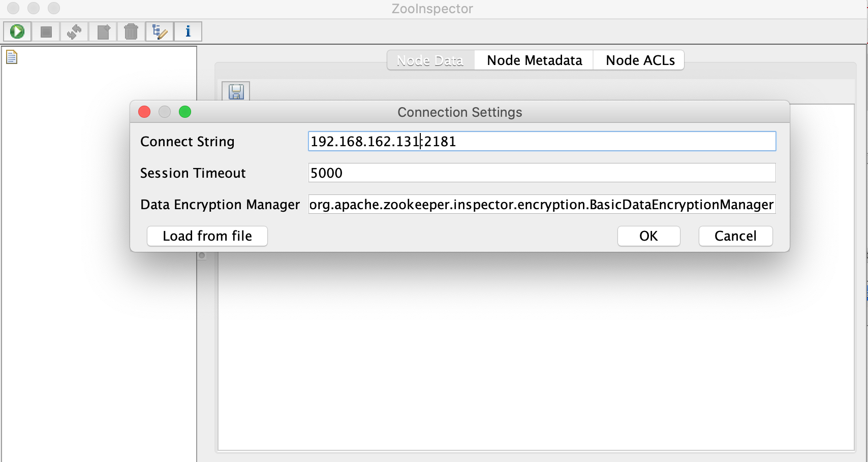
Task: Confirm connection settings with OK
Action: point(649,236)
